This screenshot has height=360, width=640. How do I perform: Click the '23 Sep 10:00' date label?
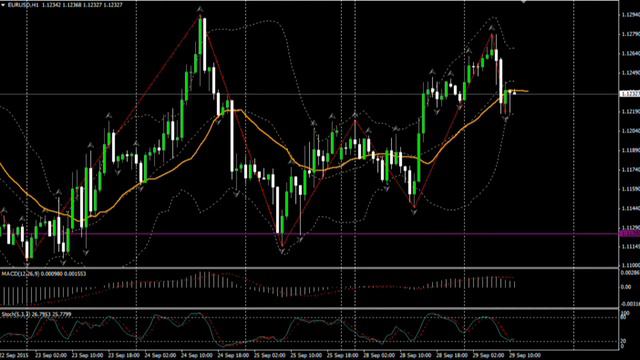pos(88,356)
